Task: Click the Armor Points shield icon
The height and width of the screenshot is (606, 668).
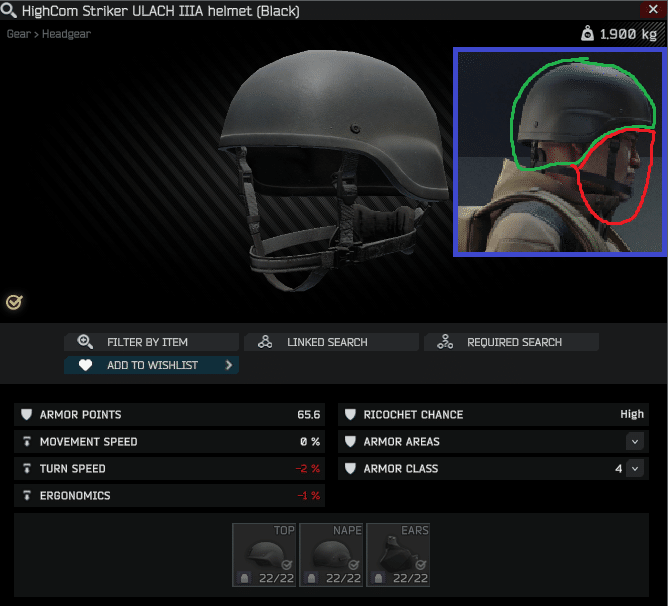Action: click(26, 414)
